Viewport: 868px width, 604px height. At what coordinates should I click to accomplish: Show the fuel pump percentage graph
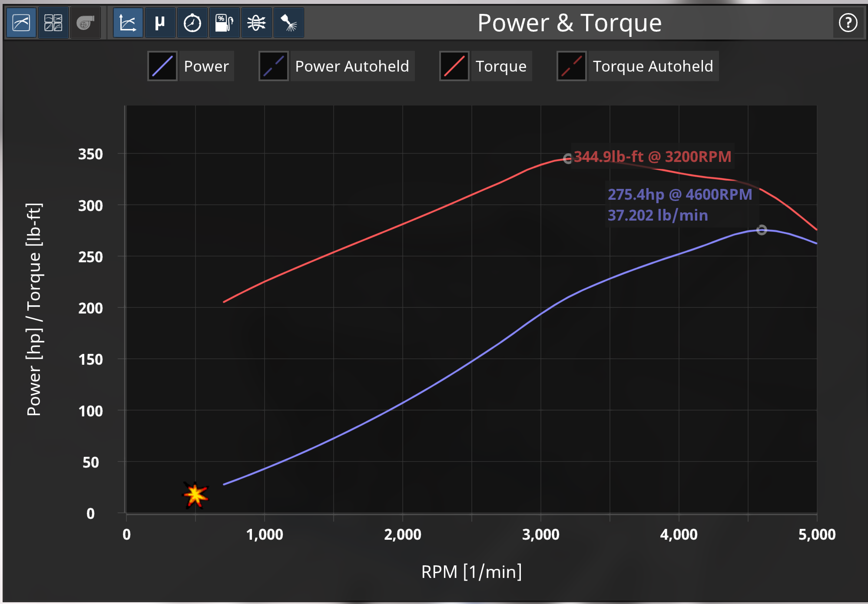coord(224,23)
